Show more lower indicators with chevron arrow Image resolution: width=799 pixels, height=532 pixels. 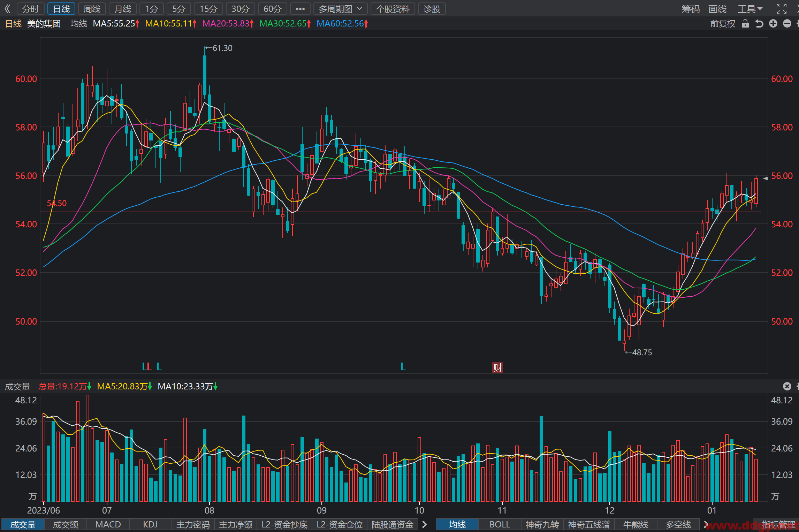[424, 524]
